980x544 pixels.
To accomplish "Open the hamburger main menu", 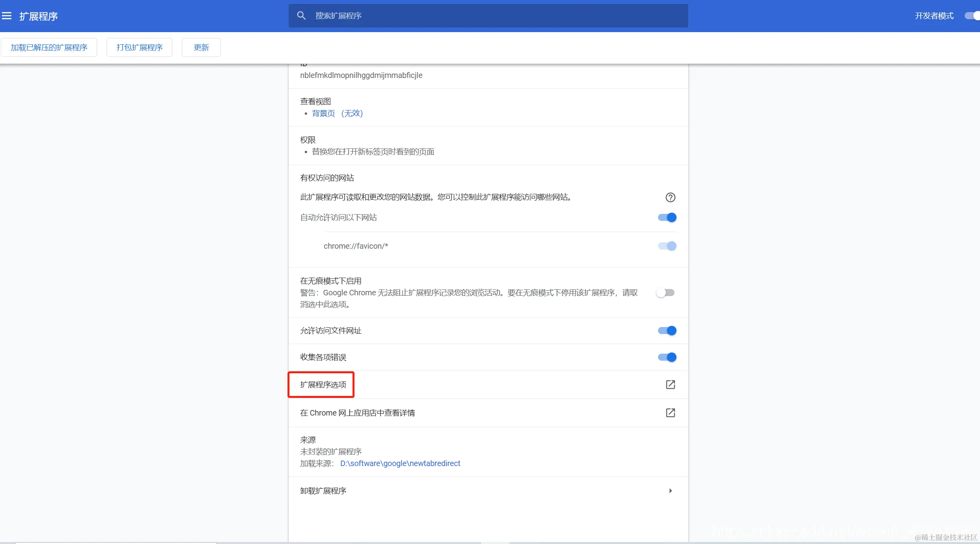I will [x=7, y=16].
